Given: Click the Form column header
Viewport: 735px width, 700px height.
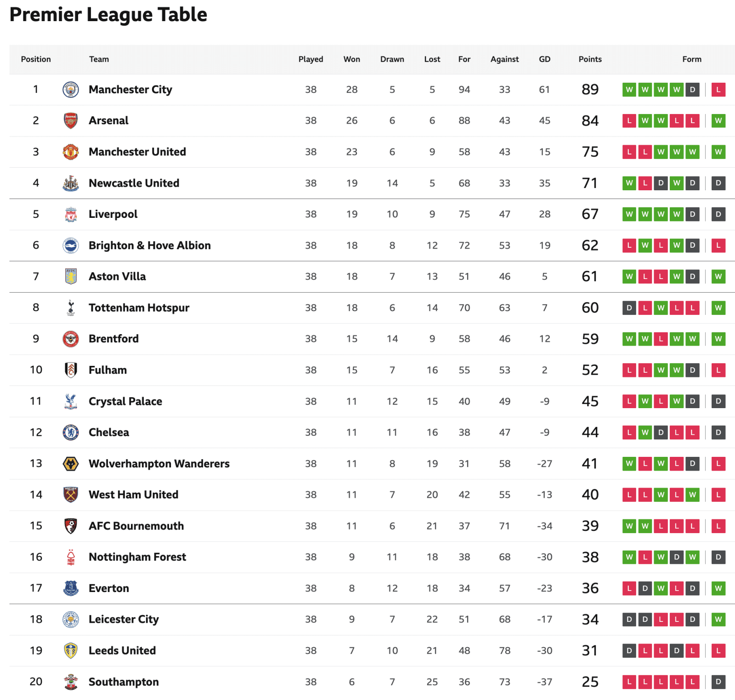Looking at the screenshot, I should (x=692, y=59).
